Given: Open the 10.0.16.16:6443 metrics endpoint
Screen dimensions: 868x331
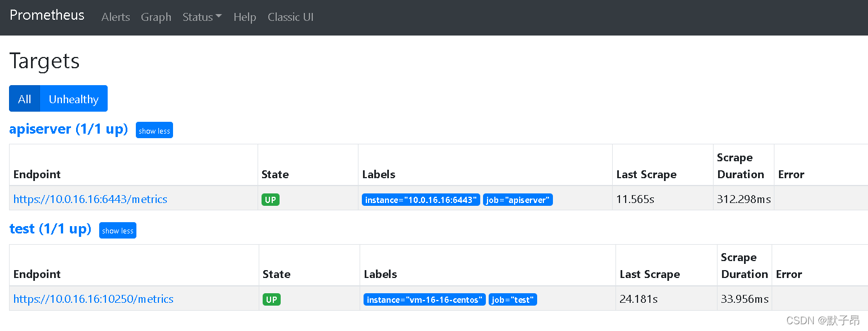Looking at the screenshot, I should click(x=90, y=199).
